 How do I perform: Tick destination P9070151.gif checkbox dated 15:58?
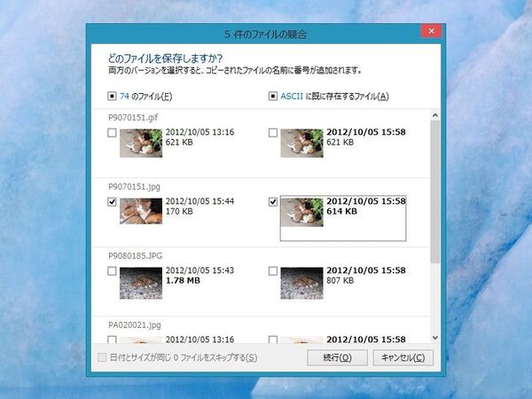[273, 133]
